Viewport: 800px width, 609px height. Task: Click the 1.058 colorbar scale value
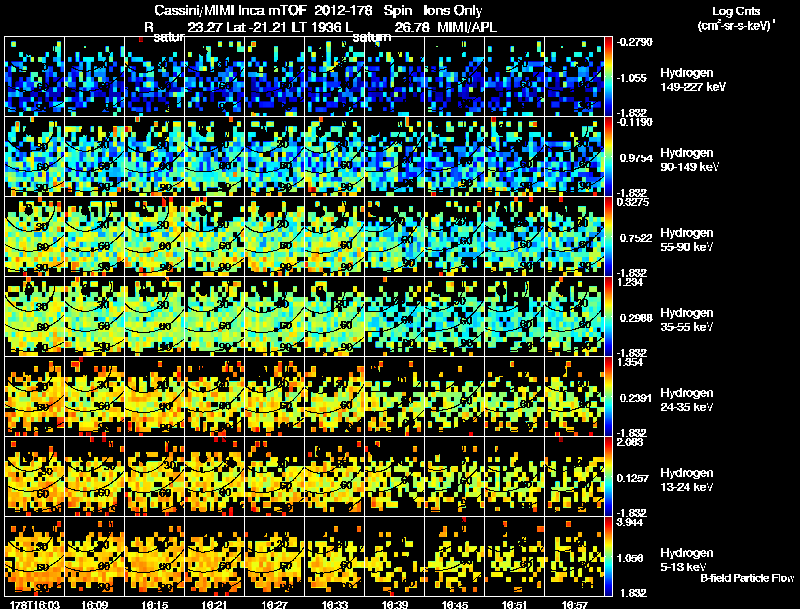click(631, 558)
